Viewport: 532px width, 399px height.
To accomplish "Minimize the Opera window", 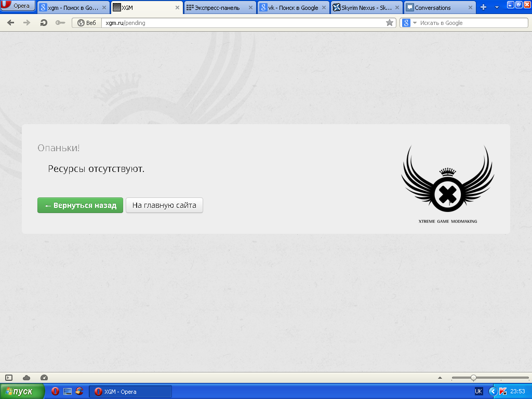I will [x=511, y=5].
